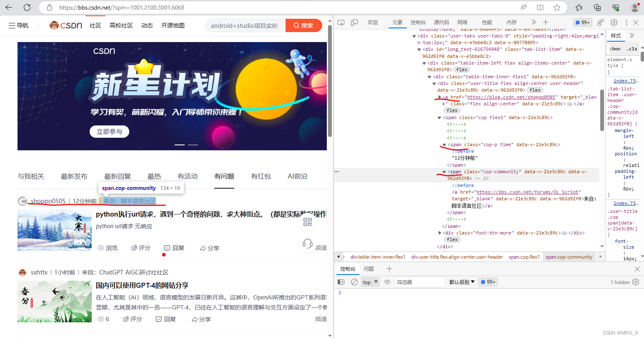644x339 pixels.
Task: Click the QR code floating icon
Action: click(x=308, y=222)
